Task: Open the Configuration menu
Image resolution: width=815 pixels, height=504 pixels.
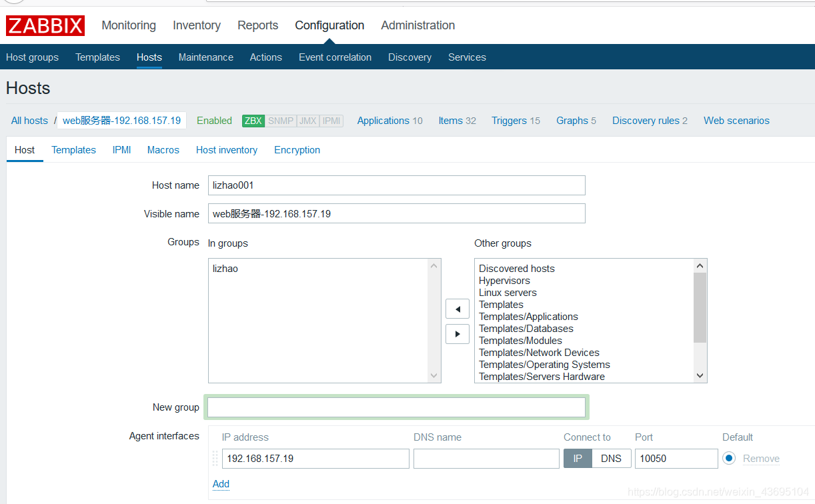Action: pyautogui.click(x=329, y=25)
